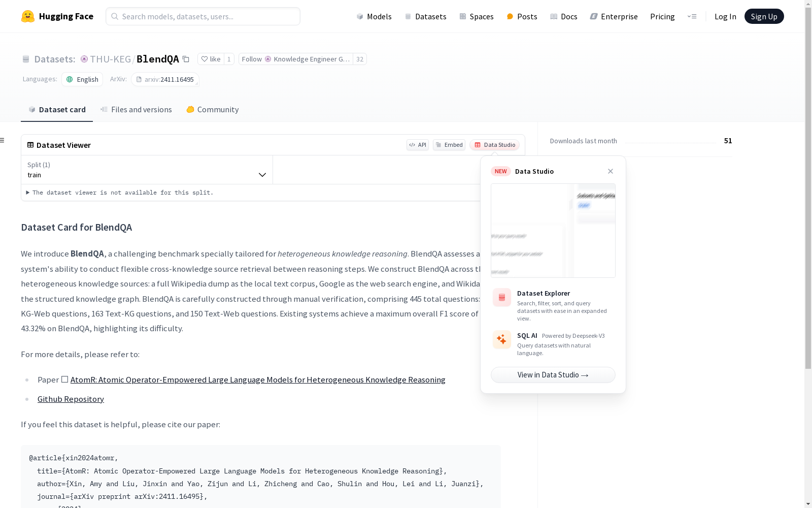The width and height of the screenshot is (812, 508).
Task: Expand the dataset viewer unavailable message
Action: [120, 193]
